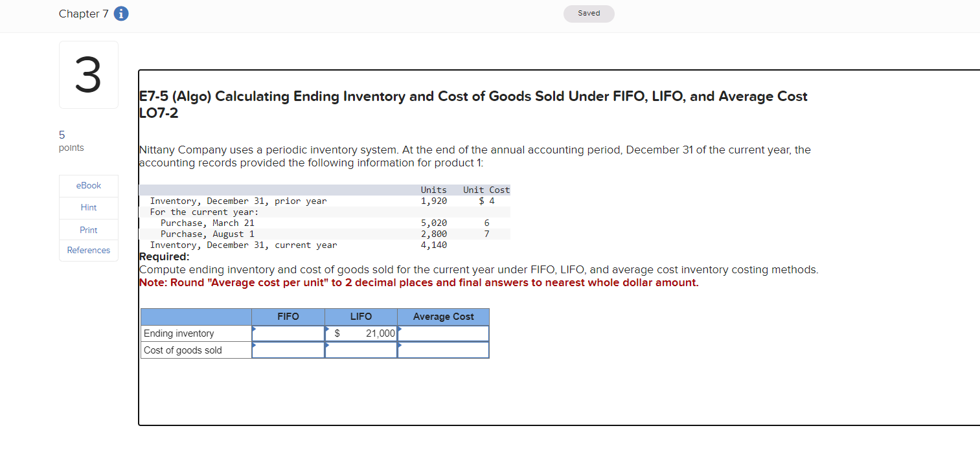Click the Saved status badge

point(588,13)
